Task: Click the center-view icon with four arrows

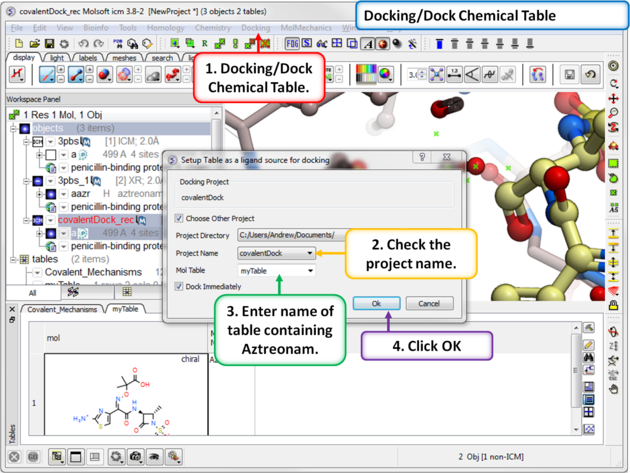Action: pos(437,74)
